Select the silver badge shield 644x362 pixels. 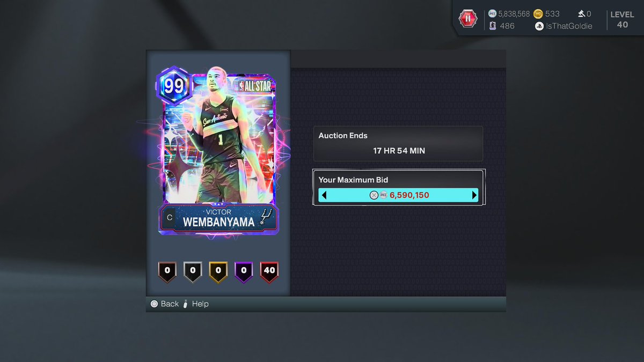point(192,272)
